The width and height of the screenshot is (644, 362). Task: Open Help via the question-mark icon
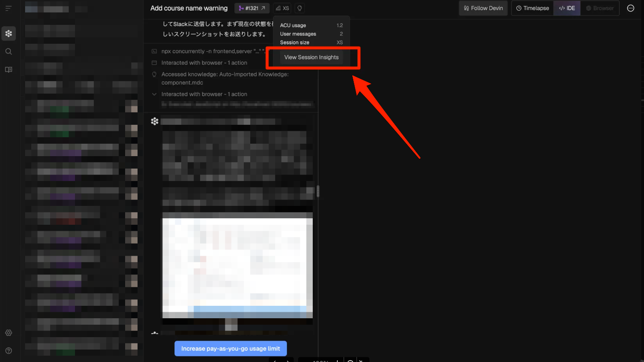(8, 351)
